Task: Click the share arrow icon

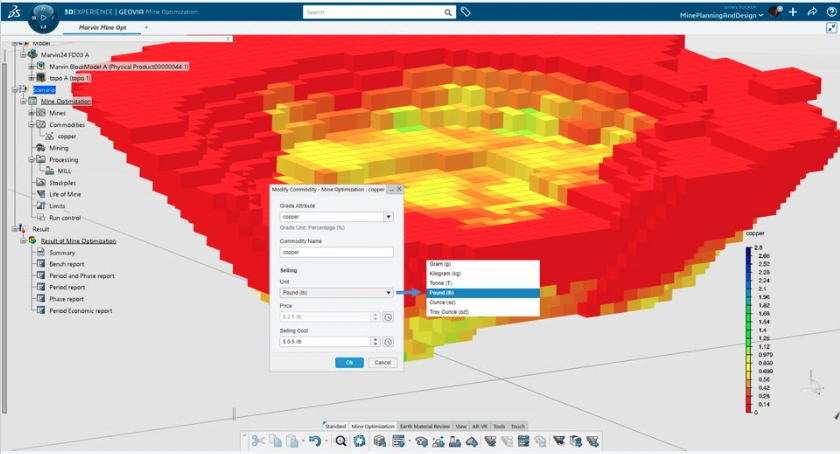Action: pos(812,12)
